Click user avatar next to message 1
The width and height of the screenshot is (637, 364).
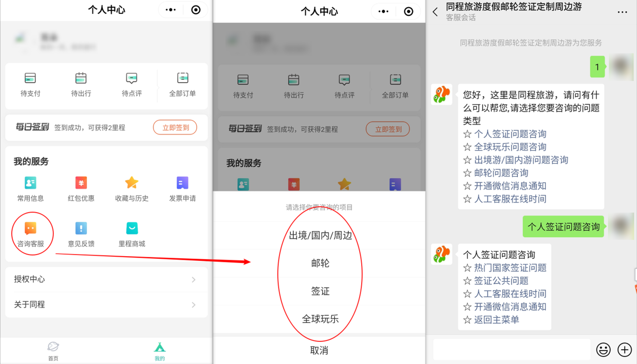tap(622, 66)
